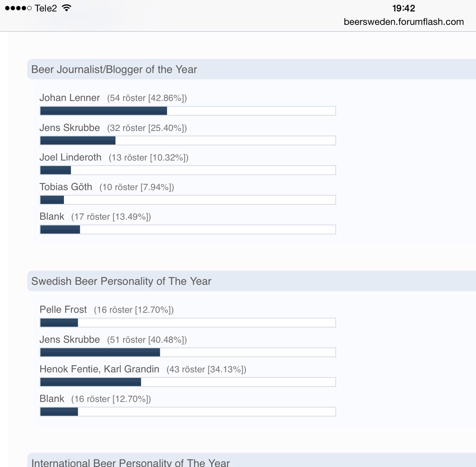
Task: Tap the signal strength dots
Action: pos(18,8)
